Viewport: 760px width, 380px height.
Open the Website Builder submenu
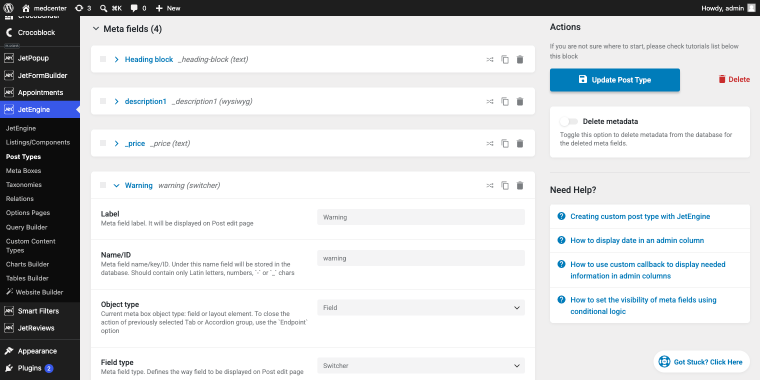click(35, 292)
